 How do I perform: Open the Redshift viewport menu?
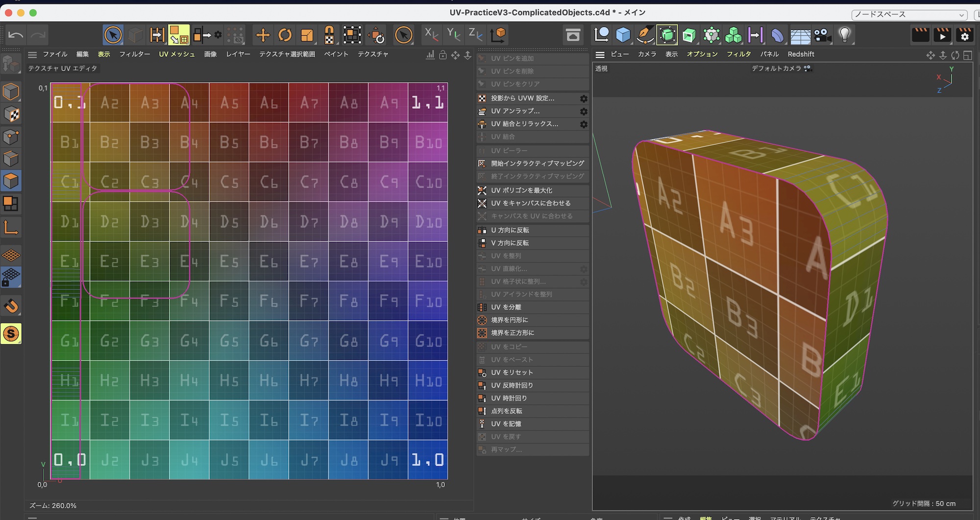click(801, 54)
